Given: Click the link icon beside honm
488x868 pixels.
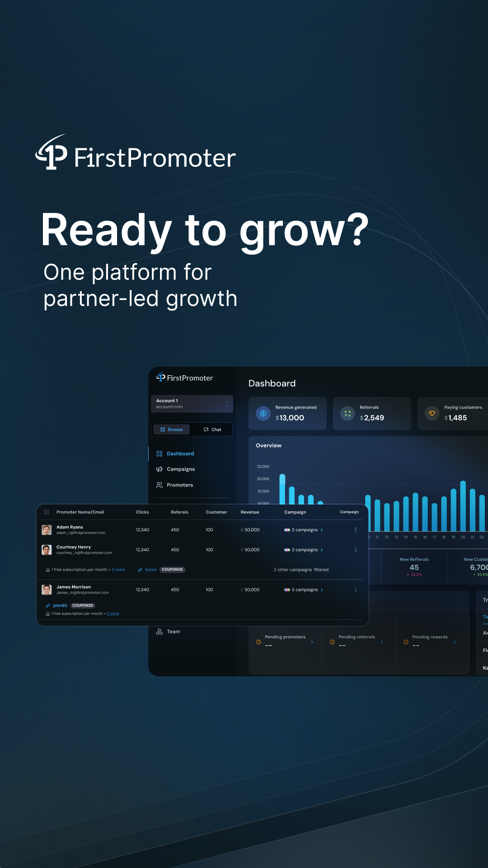Looking at the screenshot, I should click(140, 570).
